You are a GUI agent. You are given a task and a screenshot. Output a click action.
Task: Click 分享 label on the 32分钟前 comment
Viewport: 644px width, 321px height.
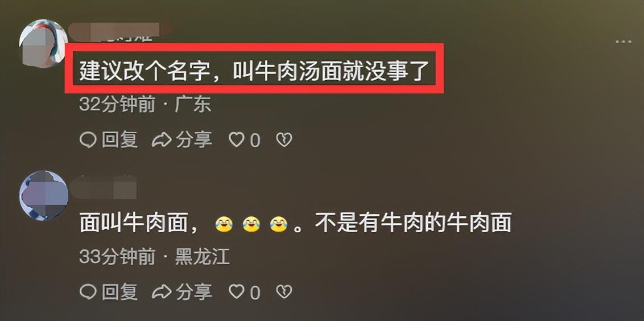(194, 140)
